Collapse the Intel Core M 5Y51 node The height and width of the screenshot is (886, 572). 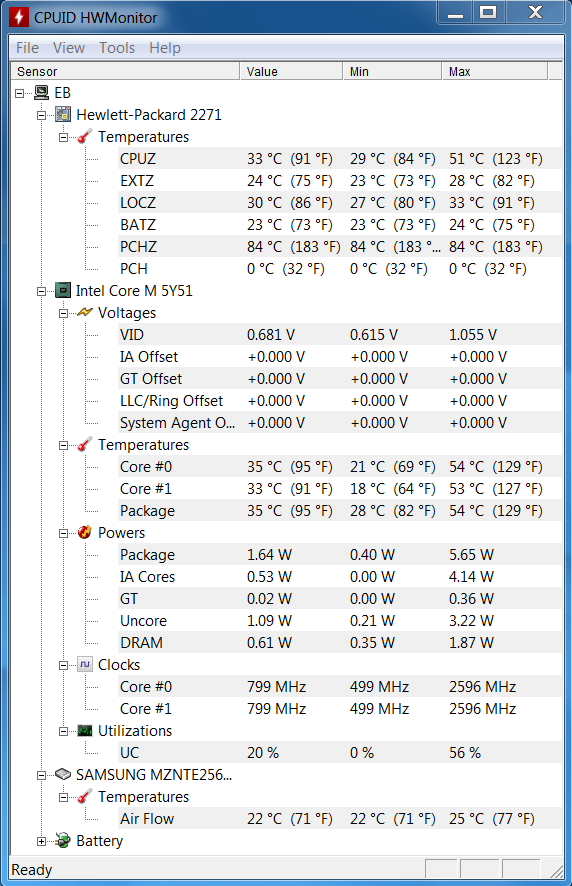point(41,292)
